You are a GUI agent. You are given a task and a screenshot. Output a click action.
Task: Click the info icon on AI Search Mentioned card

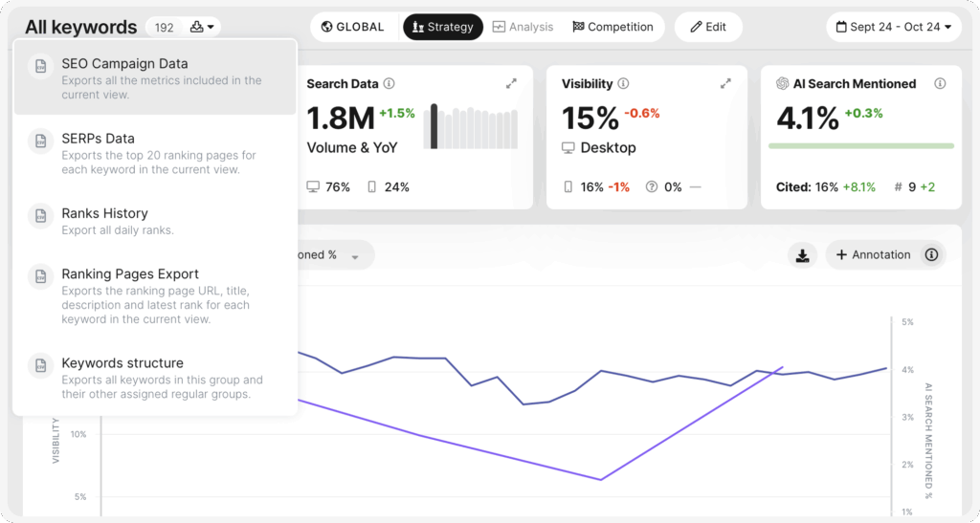940,84
